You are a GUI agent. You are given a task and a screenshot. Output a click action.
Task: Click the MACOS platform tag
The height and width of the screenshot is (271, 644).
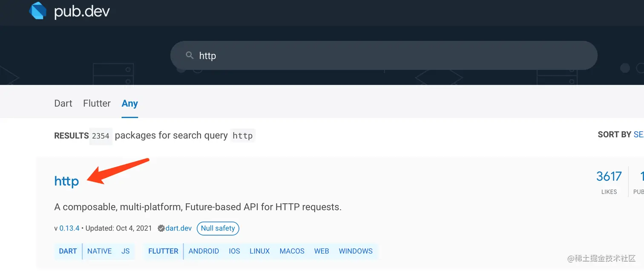tap(292, 251)
